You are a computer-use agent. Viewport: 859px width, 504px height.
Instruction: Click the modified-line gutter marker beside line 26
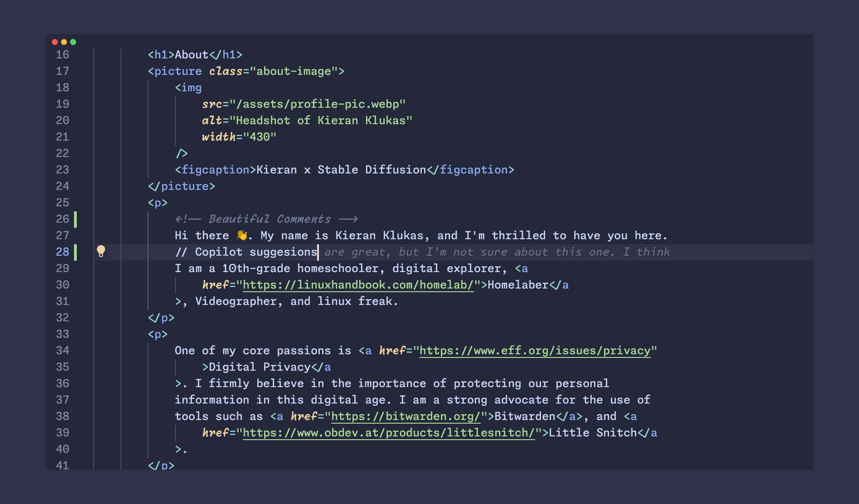point(75,219)
